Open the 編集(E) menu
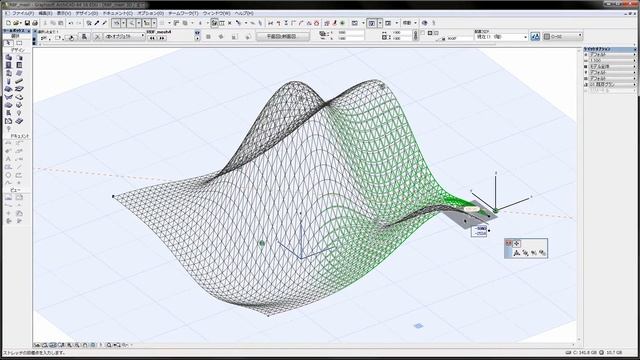 [x=45, y=13]
